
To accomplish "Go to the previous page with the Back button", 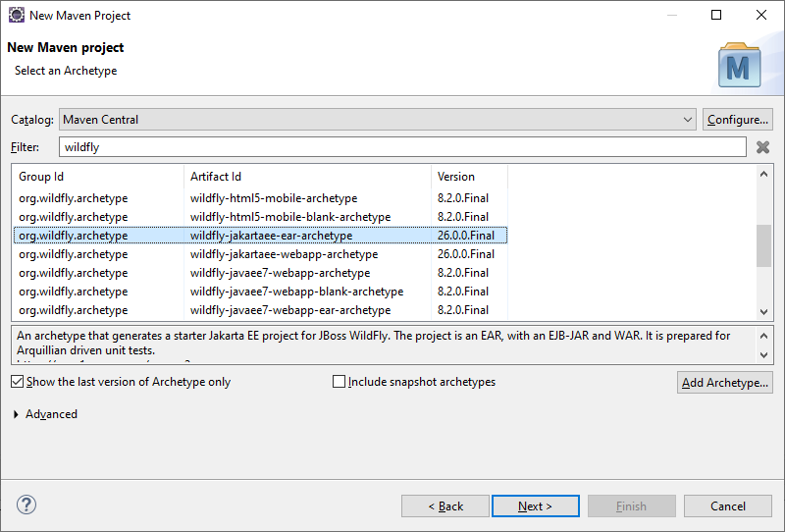I will click(445, 506).
